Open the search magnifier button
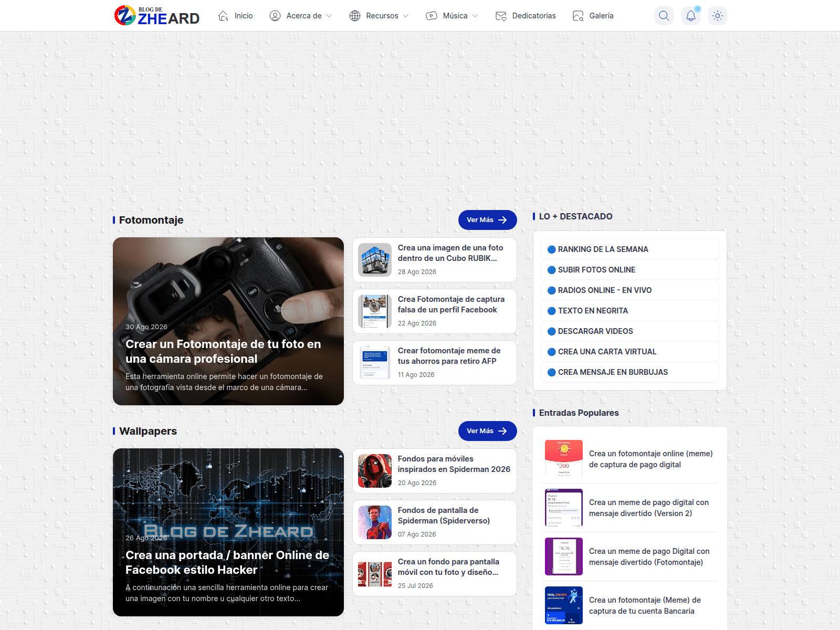The image size is (840, 630). (x=664, y=16)
